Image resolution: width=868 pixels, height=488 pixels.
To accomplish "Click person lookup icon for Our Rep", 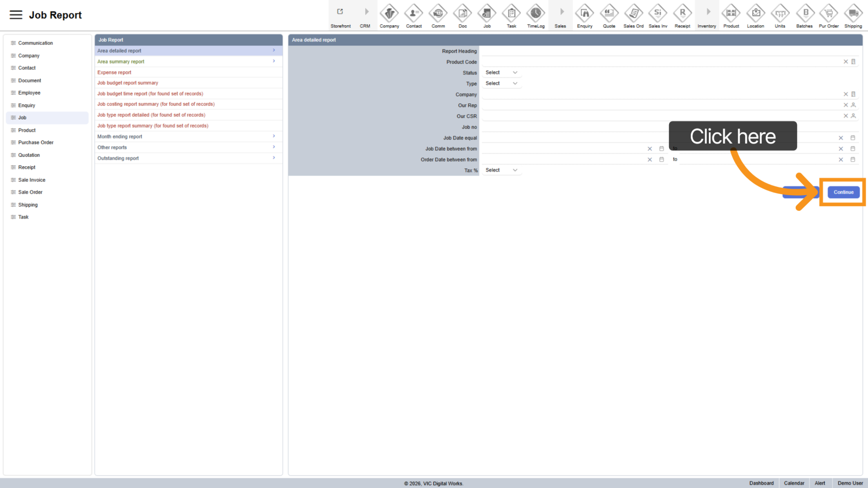I will (853, 105).
